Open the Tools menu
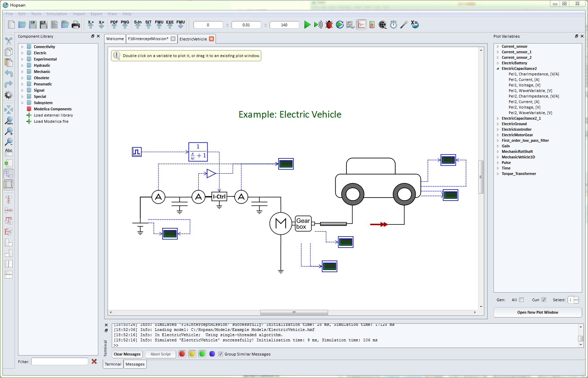 click(36, 14)
